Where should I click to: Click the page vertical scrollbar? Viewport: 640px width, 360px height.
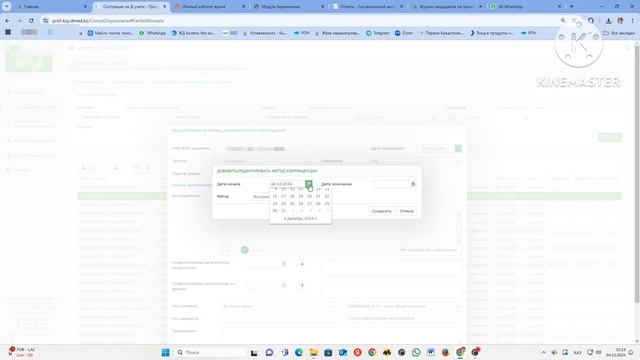(x=637, y=174)
